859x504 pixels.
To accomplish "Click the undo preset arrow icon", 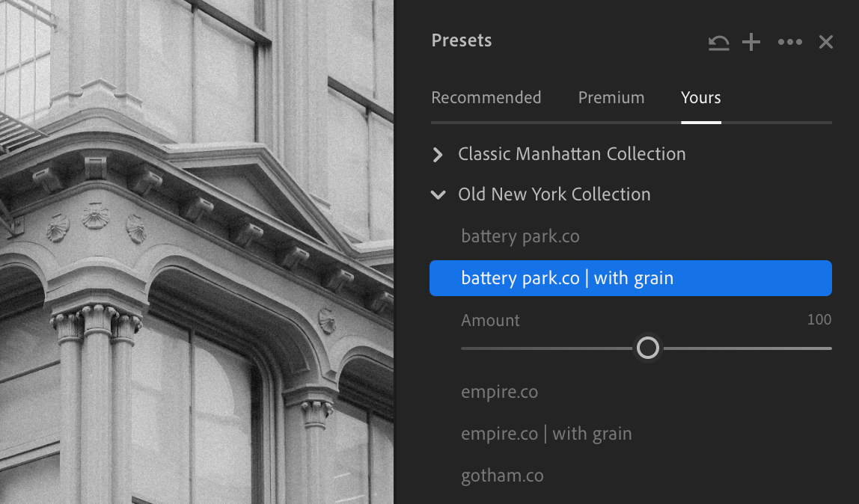I will 718,43.
